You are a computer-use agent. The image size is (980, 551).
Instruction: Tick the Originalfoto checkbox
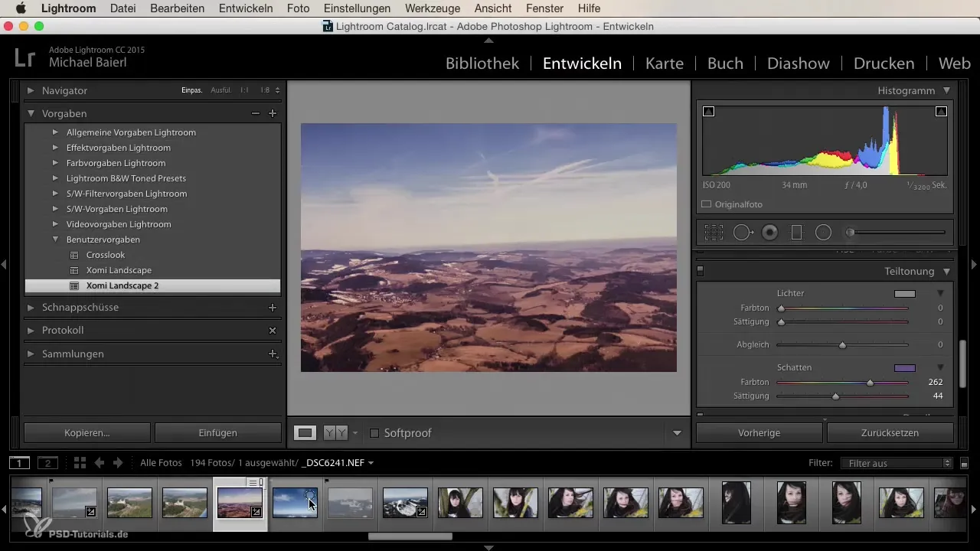[x=707, y=204]
